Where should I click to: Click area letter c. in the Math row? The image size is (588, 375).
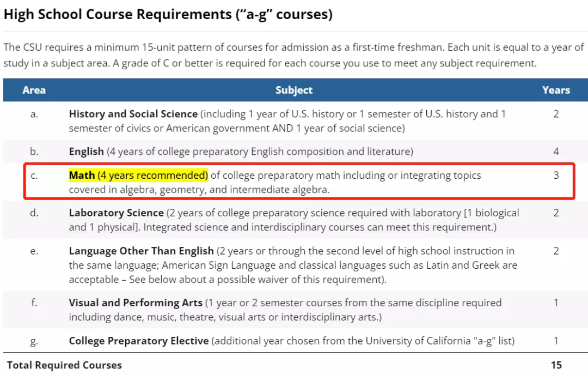click(x=34, y=176)
